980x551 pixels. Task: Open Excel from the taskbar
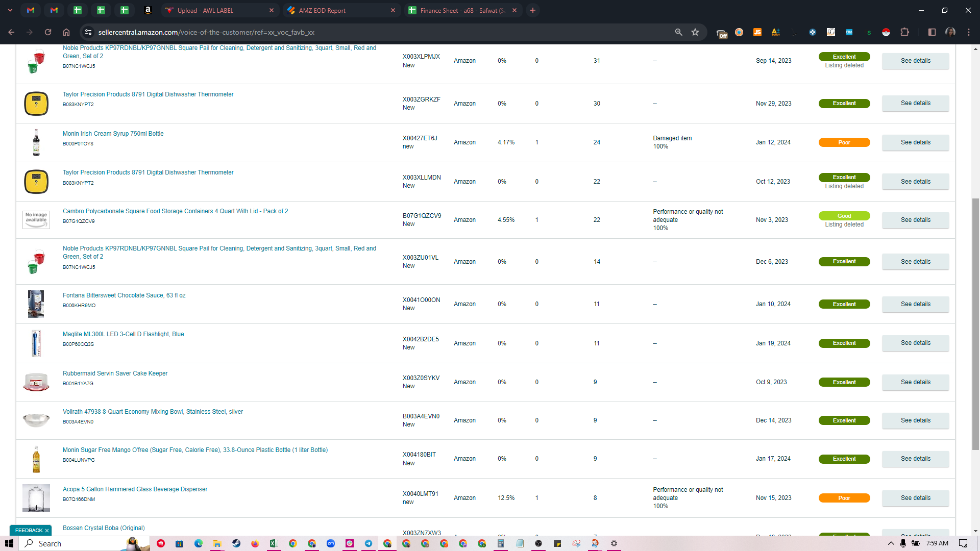tap(274, 543)
